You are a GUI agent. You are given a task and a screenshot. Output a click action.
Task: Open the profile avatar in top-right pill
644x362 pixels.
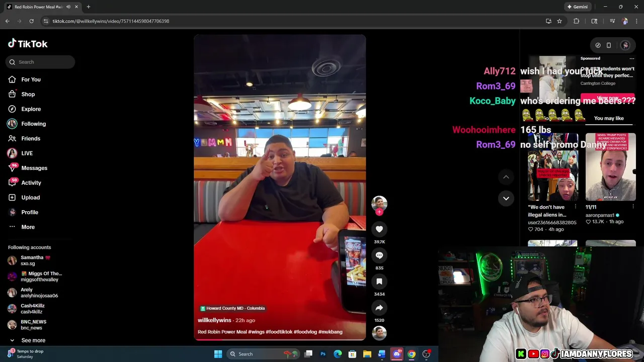625,45
